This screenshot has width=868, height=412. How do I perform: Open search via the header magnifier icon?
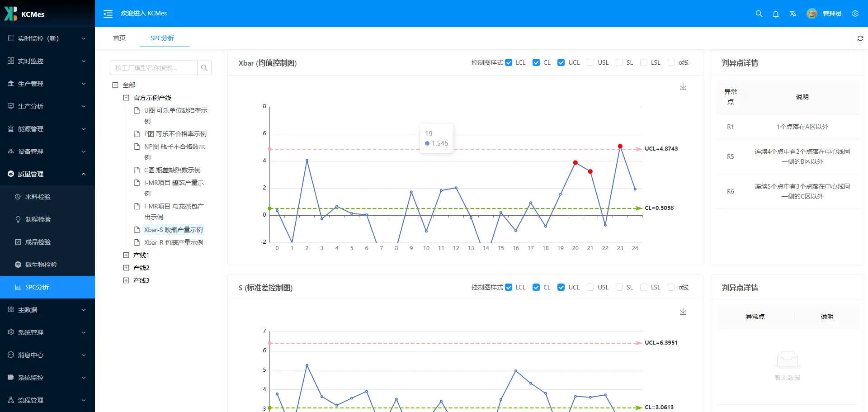[x=759, y=14]
